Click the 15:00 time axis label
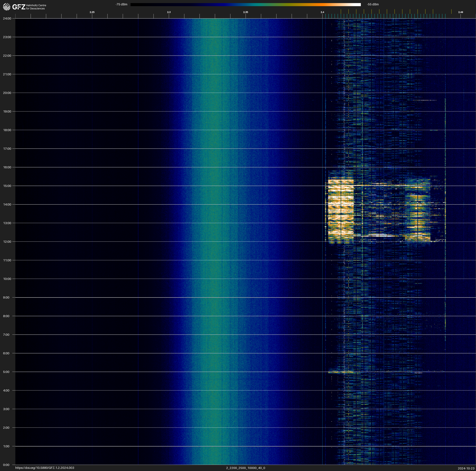 pyautogui.click(x=7, y=186)
